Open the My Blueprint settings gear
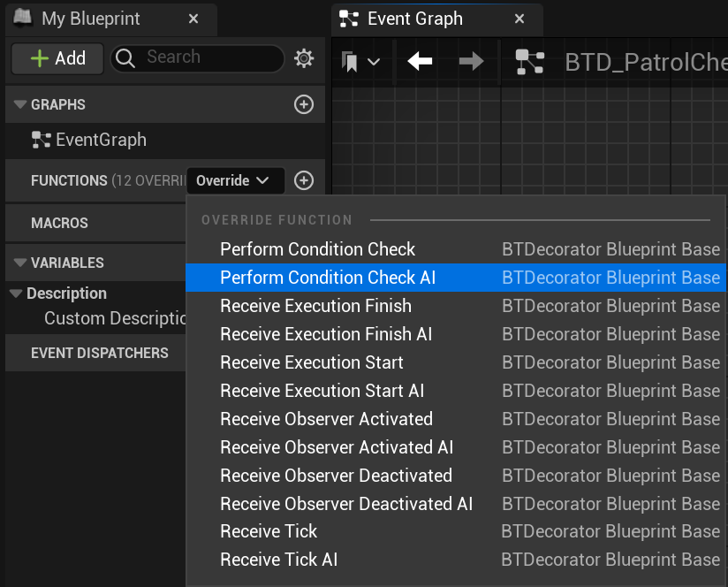 pyautogui.click(x=304, y=58)
